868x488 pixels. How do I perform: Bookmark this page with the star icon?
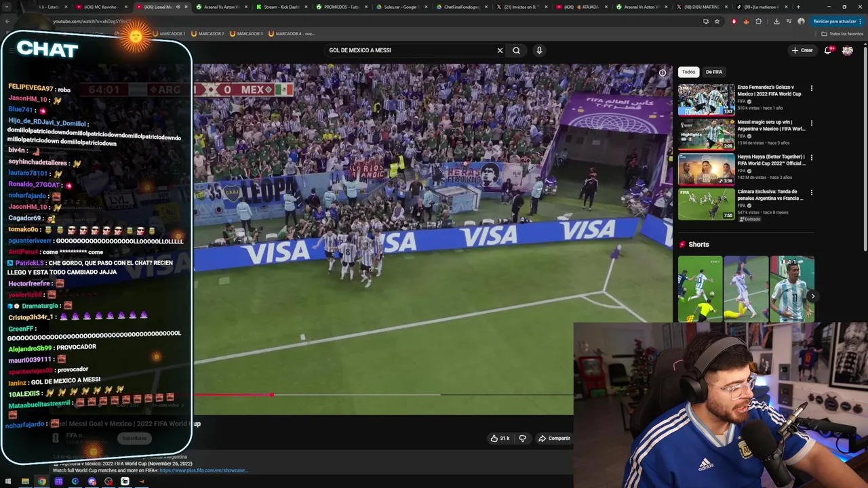click(717, 21)
